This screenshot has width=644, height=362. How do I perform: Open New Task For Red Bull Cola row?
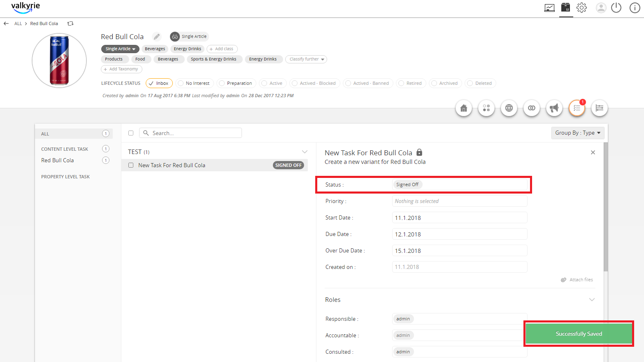point(214,165)
